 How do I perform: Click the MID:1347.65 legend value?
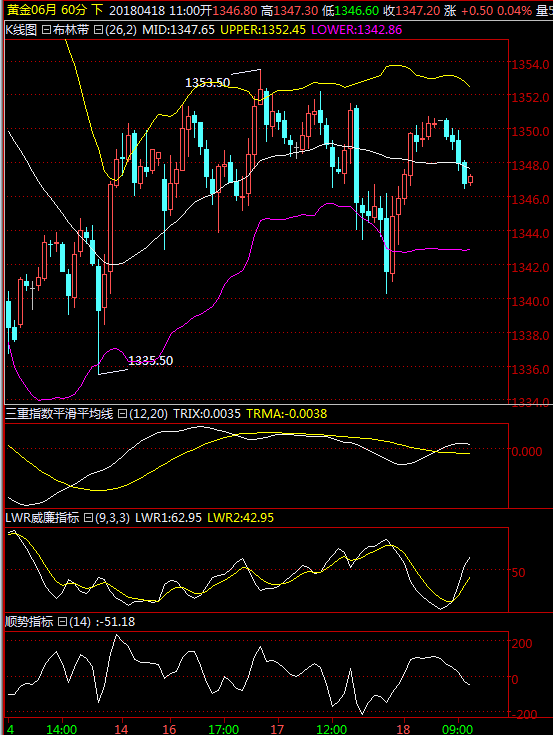(179, 30)
